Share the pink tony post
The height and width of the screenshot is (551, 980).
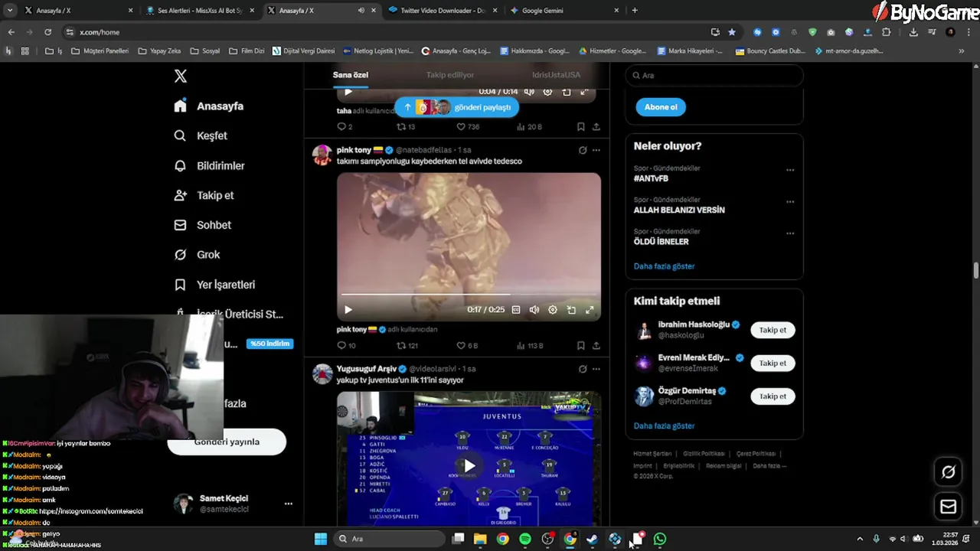coord(596,345)
